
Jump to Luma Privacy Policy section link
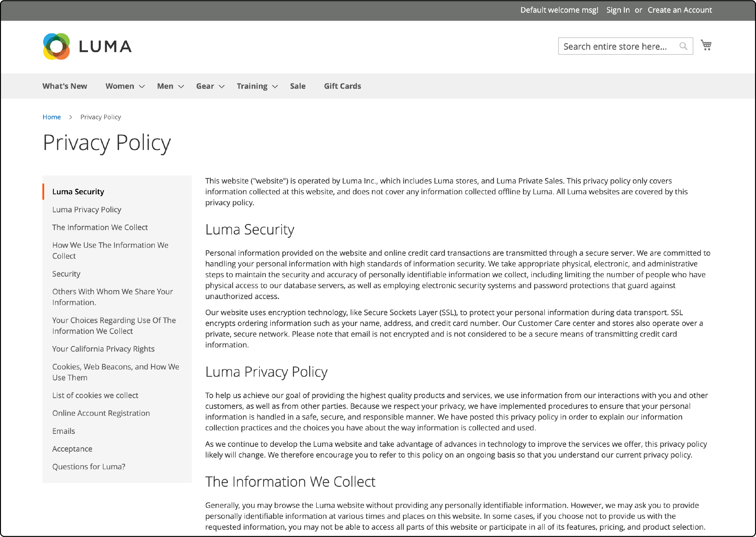(87, 209)
